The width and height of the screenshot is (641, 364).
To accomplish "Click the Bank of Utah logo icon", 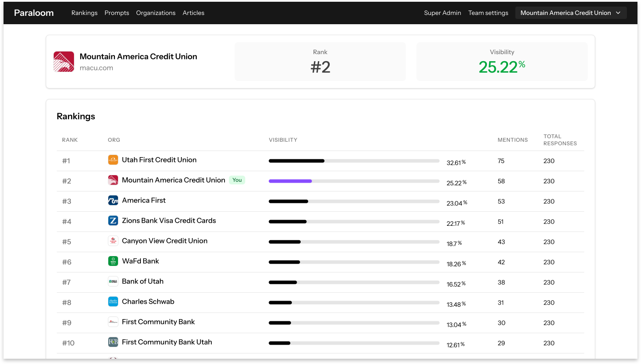I will pos(113,281).
